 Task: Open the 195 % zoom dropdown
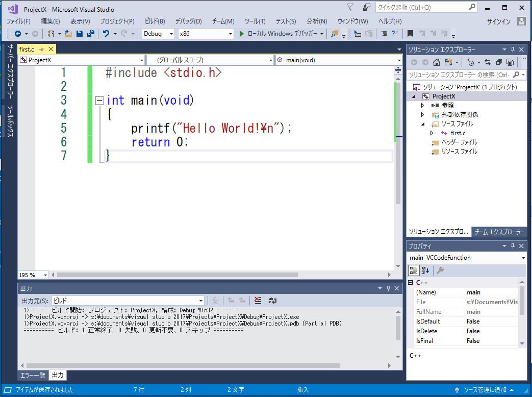[x=33, y=275]
